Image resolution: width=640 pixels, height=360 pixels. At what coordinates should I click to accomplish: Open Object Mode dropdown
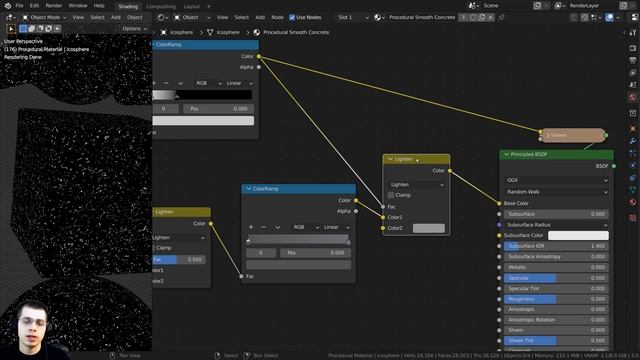(x=44, y=18)
